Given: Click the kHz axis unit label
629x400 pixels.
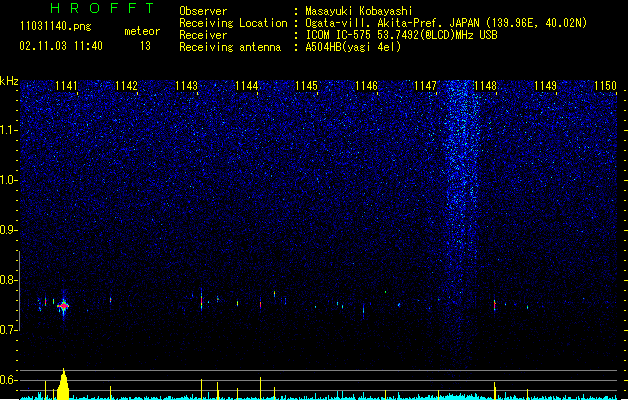Looking at the screenshot, I should [9, 81].
